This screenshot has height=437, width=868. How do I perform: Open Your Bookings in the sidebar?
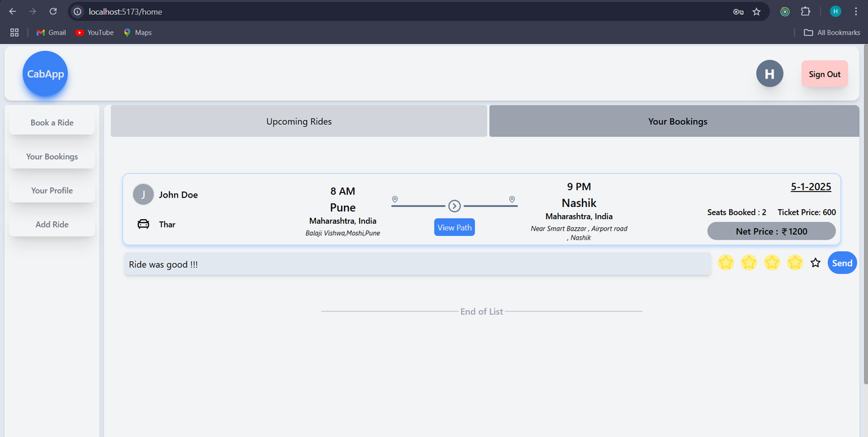point(52,156)
